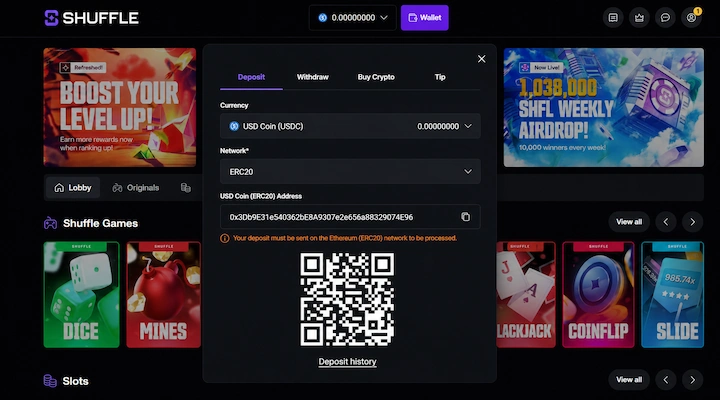
Task: Click View all for Slots
Action: (x=629, y=380)
